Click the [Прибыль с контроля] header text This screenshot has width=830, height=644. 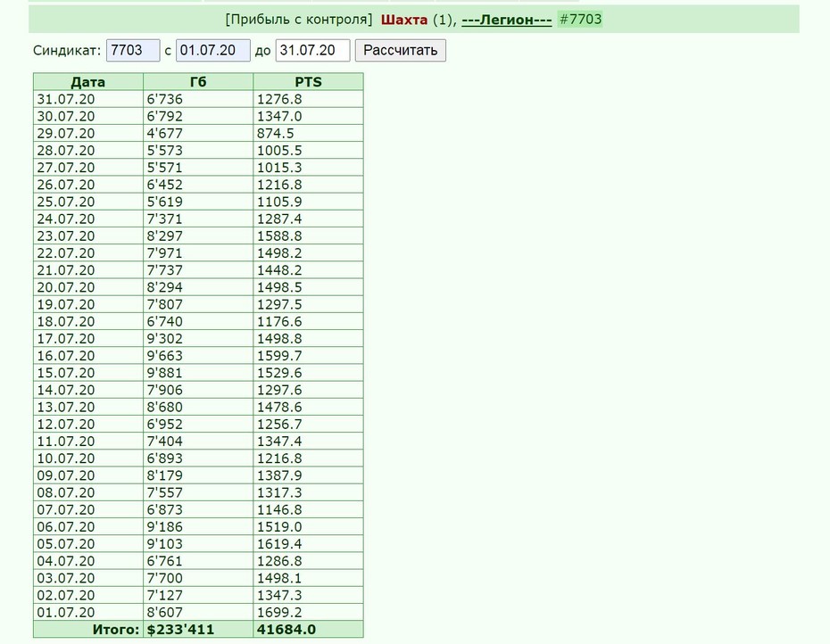coord(299,20)
